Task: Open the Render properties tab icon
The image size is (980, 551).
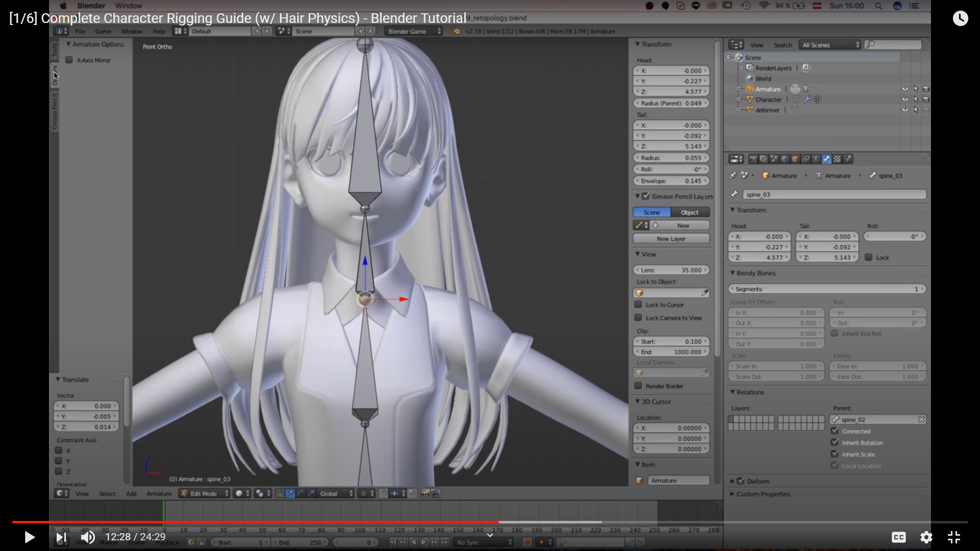Action: pyautogui.click(x=752, y=159)
